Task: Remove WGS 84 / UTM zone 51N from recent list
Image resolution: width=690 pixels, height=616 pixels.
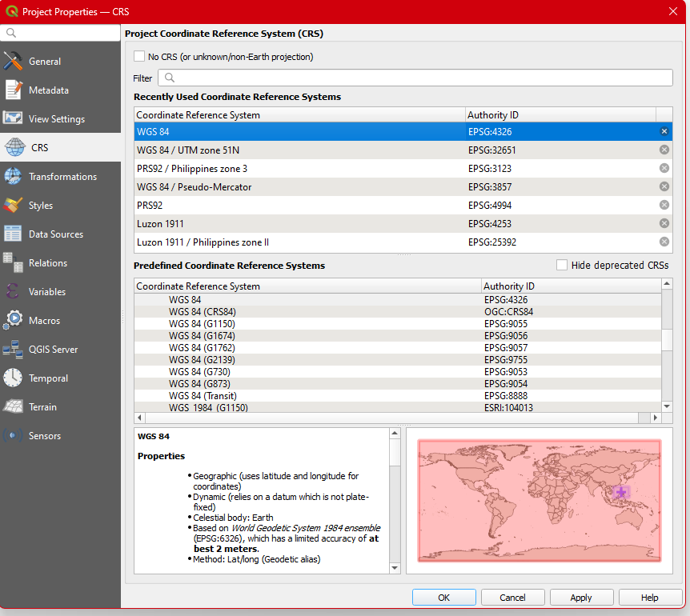Action: pos(664,150)
